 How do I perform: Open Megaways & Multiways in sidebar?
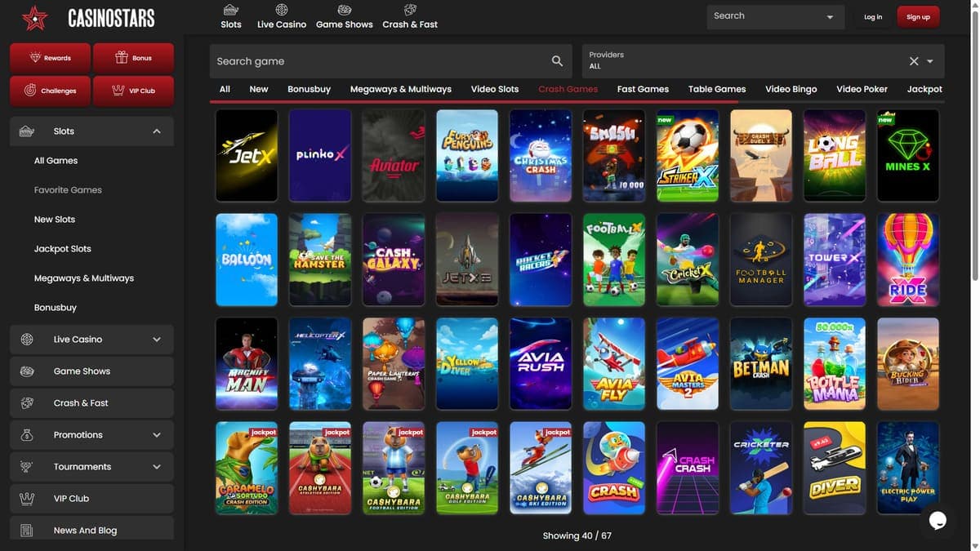(84, 278)
